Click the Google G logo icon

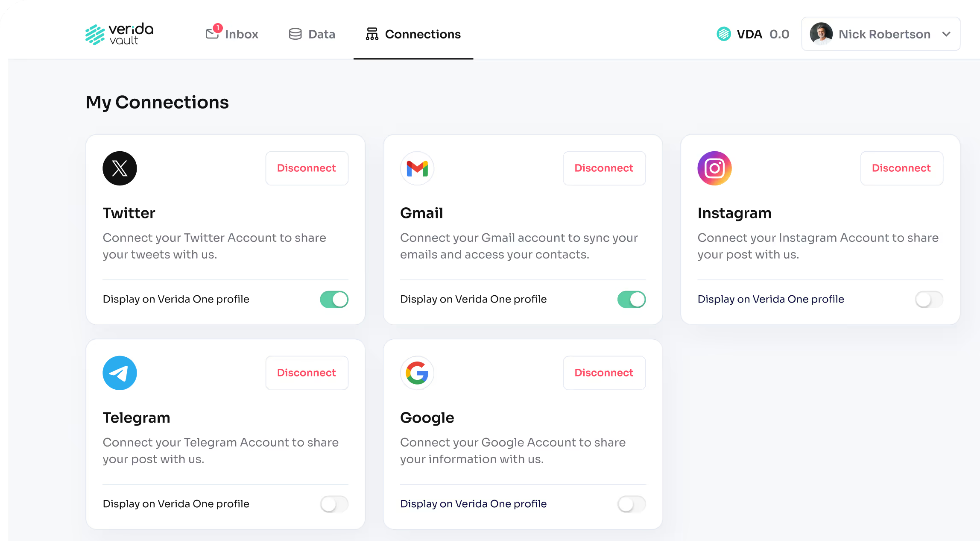[417, 373]
